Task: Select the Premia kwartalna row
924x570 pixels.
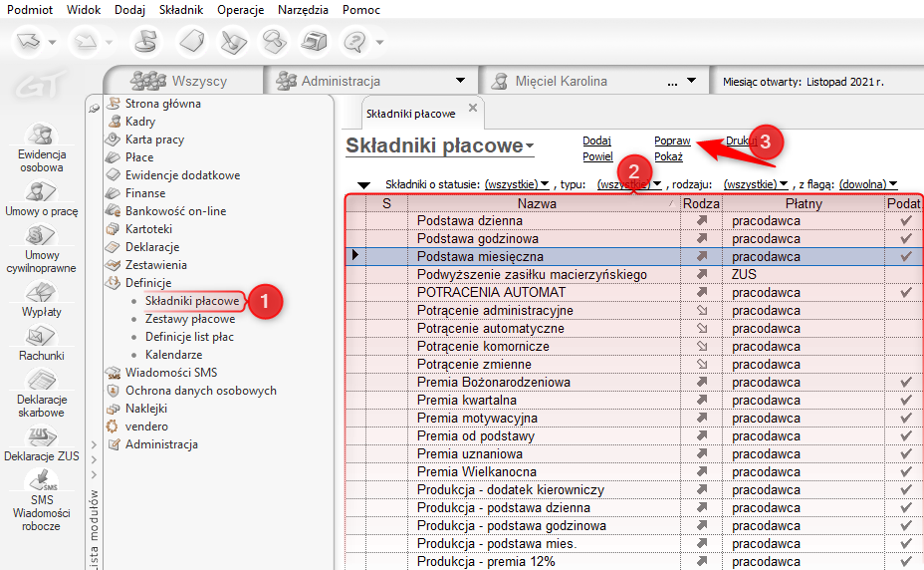Action: click(x=633, y=400)
